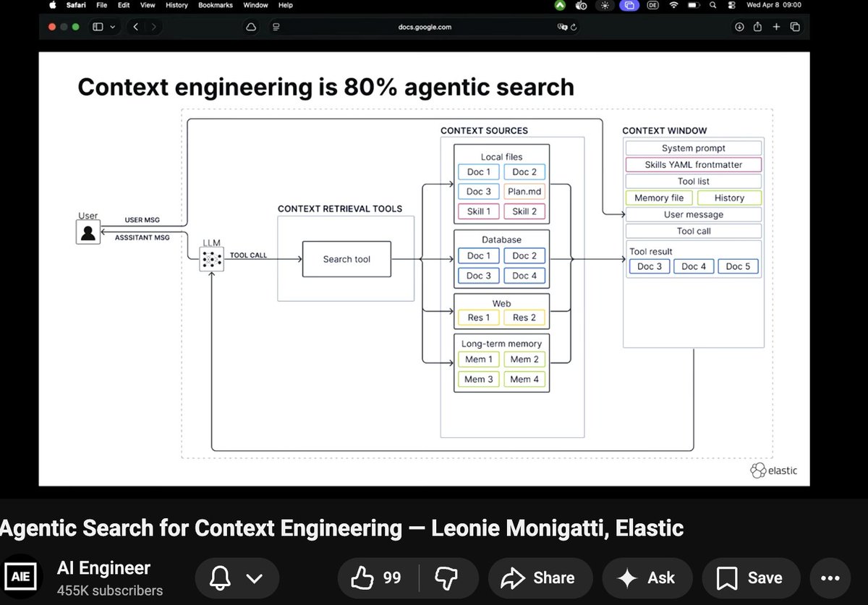Click Plan.md in Local files
The width and height of the screenshot is (868, 605).
524,192
